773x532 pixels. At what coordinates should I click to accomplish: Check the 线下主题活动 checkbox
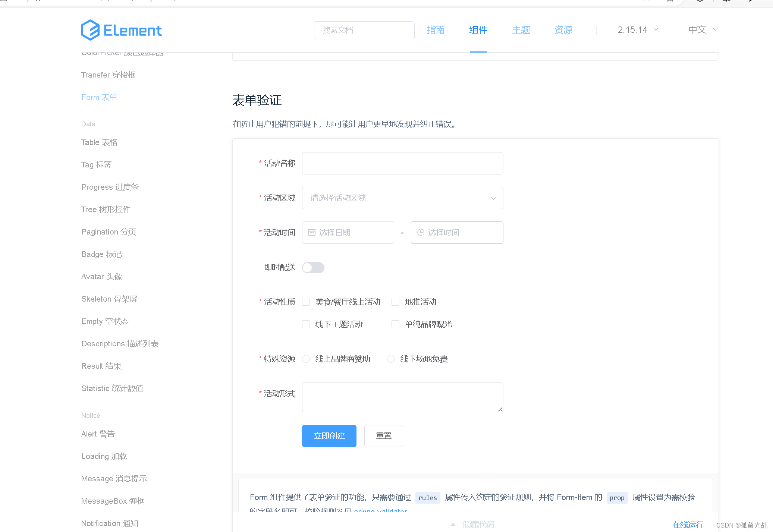306,324
